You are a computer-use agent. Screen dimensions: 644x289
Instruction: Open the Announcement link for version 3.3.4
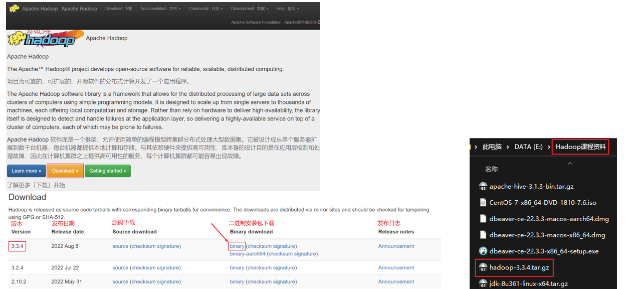pos(396,246)
